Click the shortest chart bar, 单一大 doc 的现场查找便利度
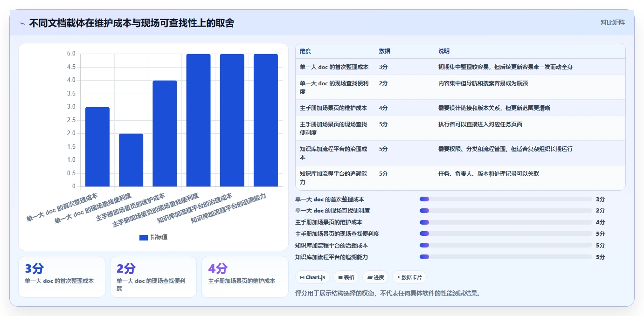Viewport: 644px width, 316px height. (131, 160)
